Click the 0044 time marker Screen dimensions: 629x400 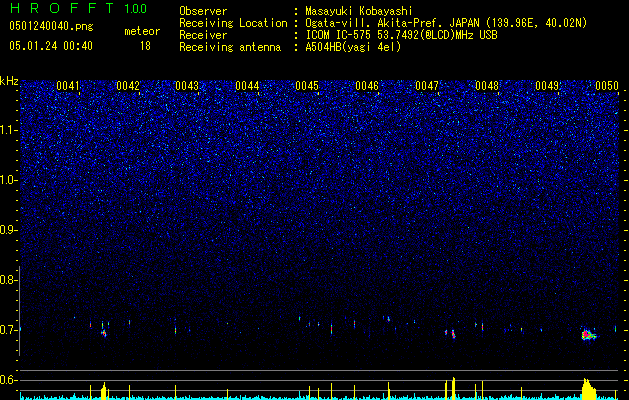(x=247, y=86)
